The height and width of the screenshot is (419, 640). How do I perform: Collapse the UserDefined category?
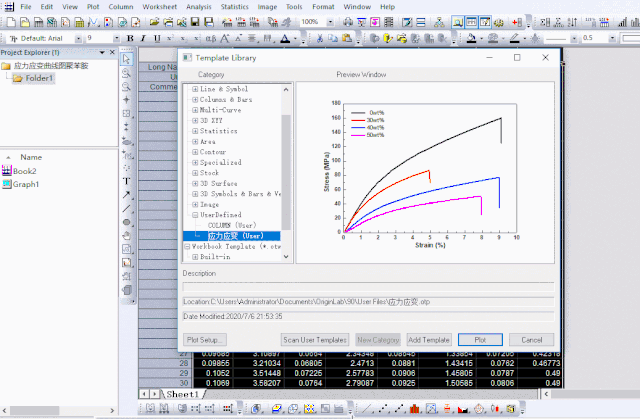195,215
